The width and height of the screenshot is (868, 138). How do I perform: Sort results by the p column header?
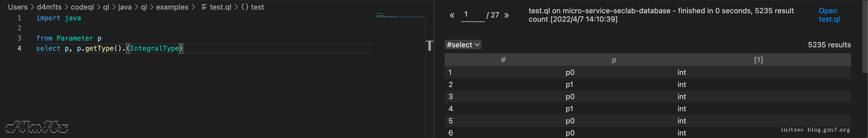pos(614,60)
